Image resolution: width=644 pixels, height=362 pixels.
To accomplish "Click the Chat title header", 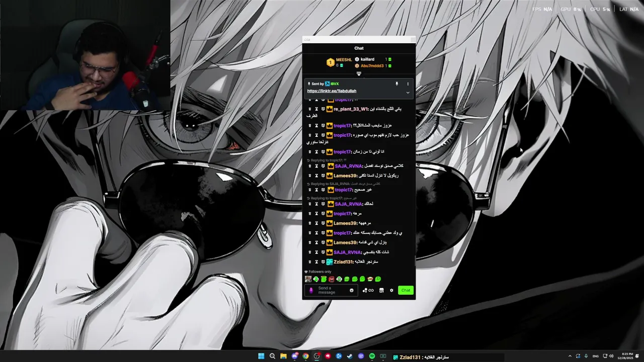I will click(x=359, y=48).
